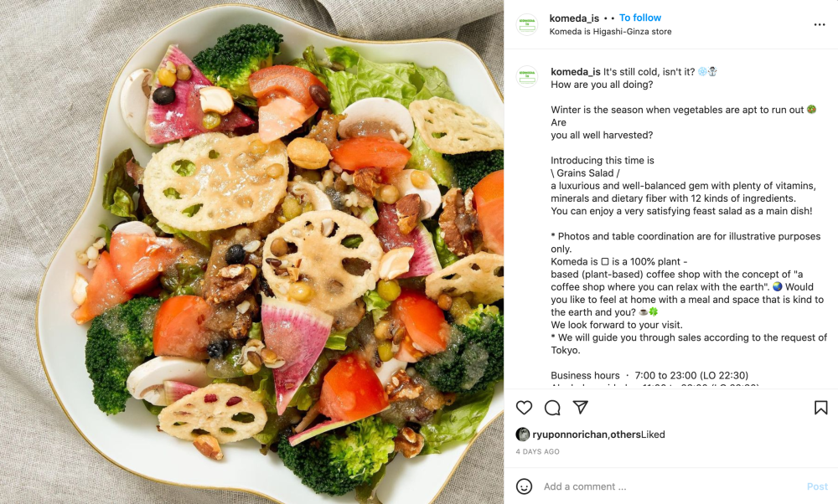
Task: Click komeda_is avatar beside the caption
Action: [x=526, y=77]
